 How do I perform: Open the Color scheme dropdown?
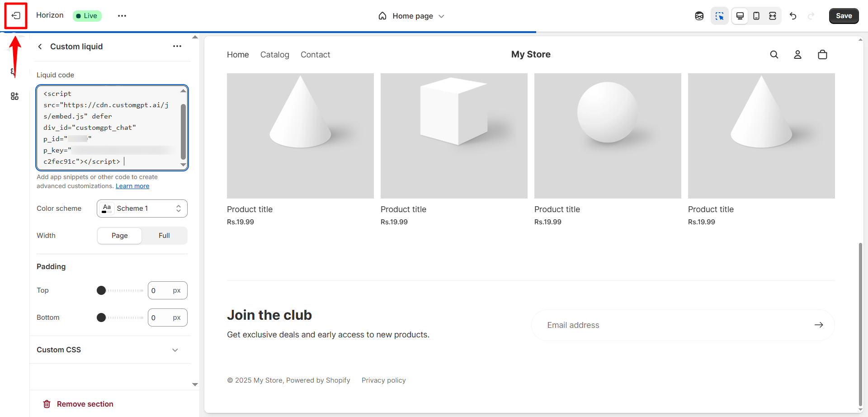(x=142, y=208)
